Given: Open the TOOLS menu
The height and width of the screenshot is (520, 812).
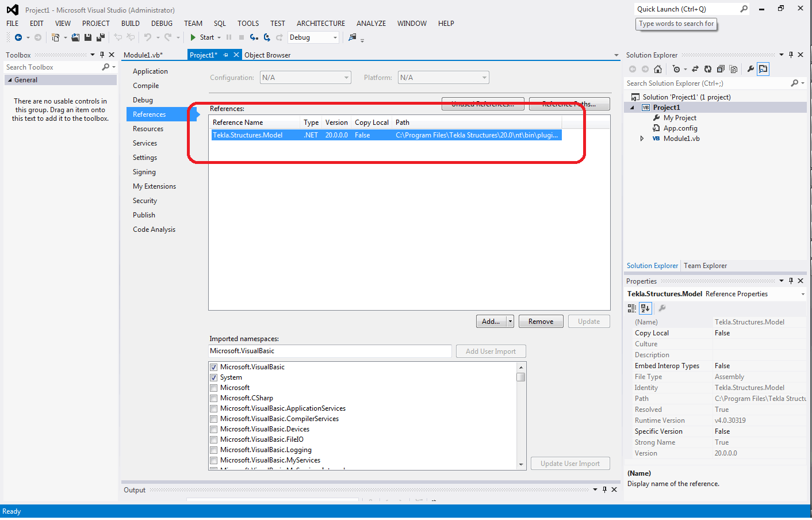Looking at the screenshot, I should click(248, 24).
